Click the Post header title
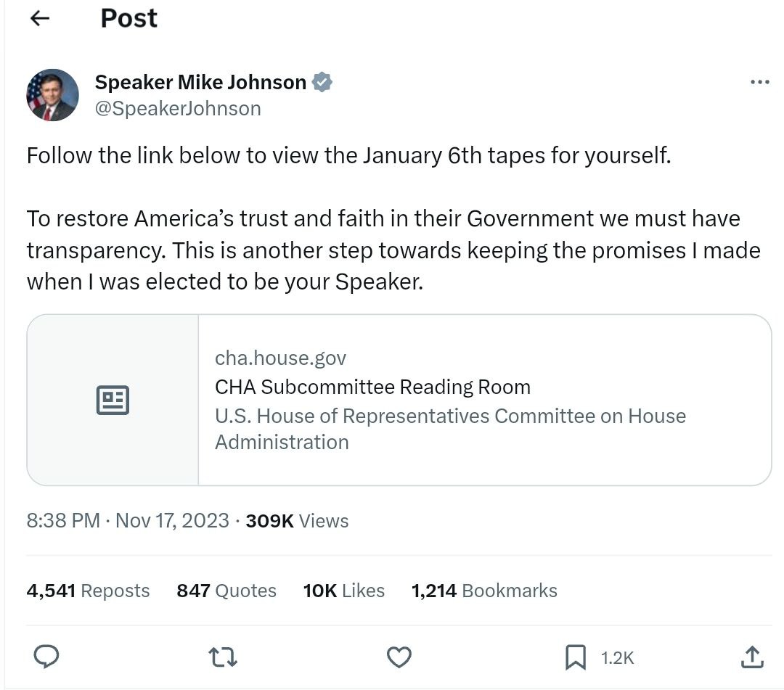Viewport: 784px width, 690px height. click(x=129, y=18)
